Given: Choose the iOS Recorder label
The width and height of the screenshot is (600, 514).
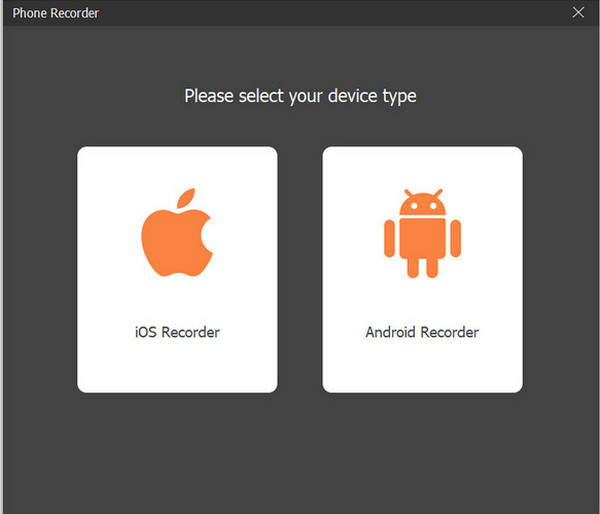Looking at the screenshot, I should point(177,332).
